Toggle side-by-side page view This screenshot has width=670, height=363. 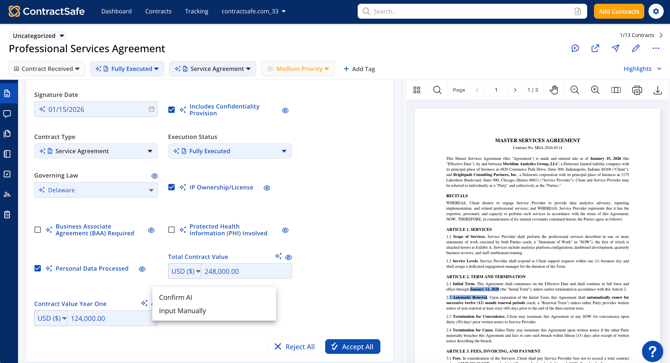pos(616,90)
